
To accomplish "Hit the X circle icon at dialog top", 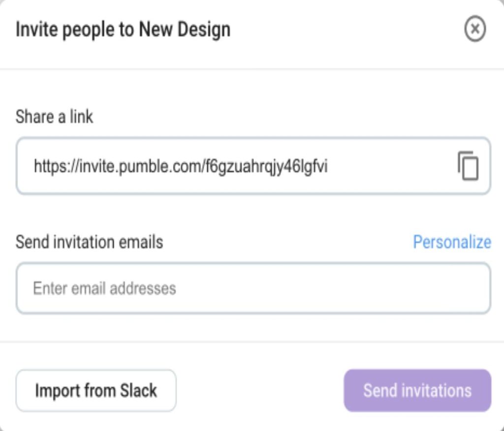I will [x=475, y=29].
